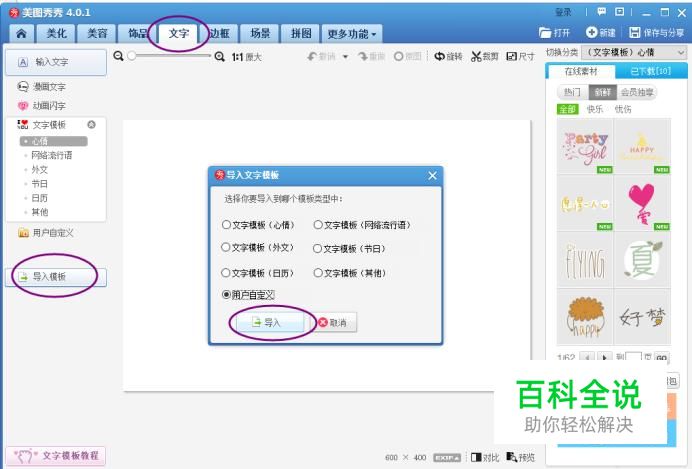This screenshot has width=692, height=469.
Task: Click the 登录 link
Action: pos(563,12)
